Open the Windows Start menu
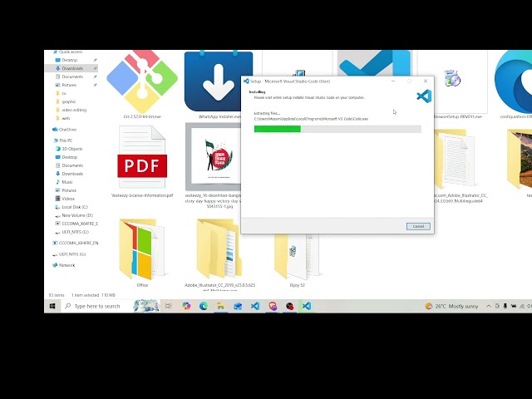This screenshot has width=532, height=399. (52, 306)
